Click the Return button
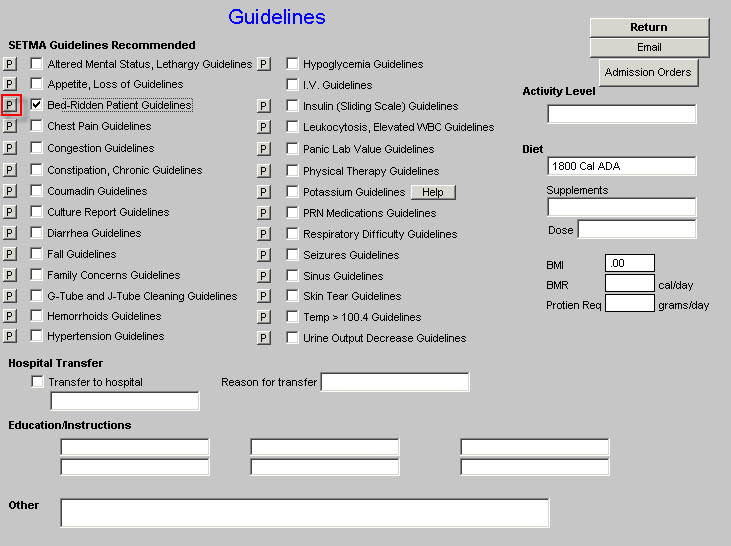The width and height of the screenshot is (731, 546). tap(649, 27)
